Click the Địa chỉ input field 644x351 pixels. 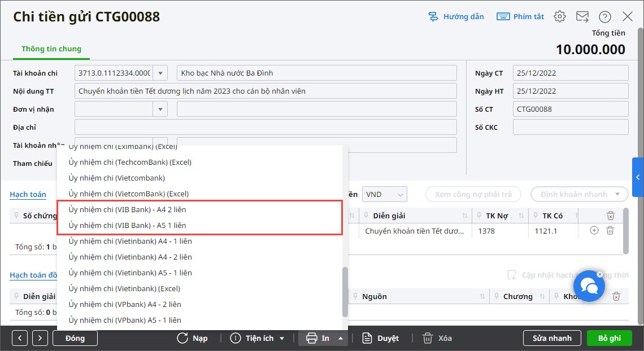point(266,127)
